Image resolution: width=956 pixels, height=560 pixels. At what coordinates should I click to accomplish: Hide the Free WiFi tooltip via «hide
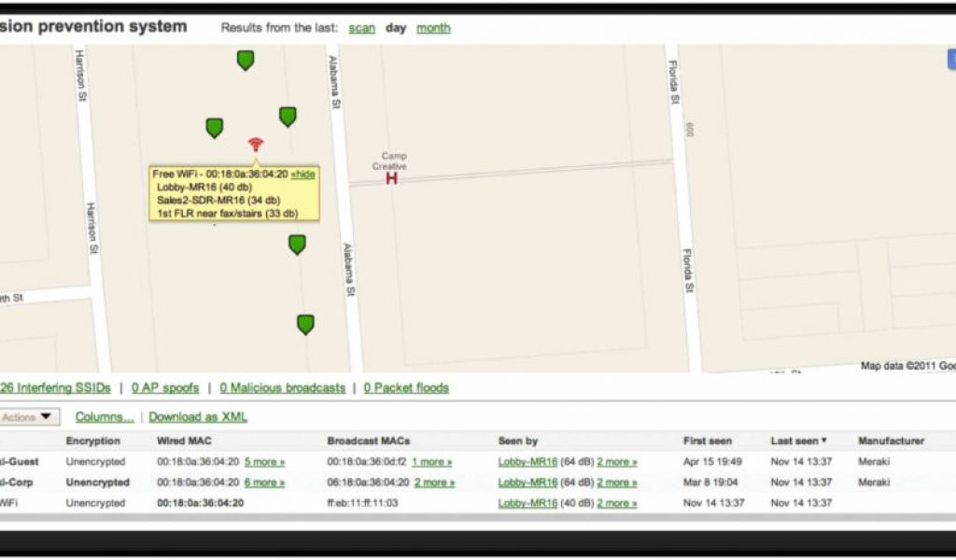point(302,175)
